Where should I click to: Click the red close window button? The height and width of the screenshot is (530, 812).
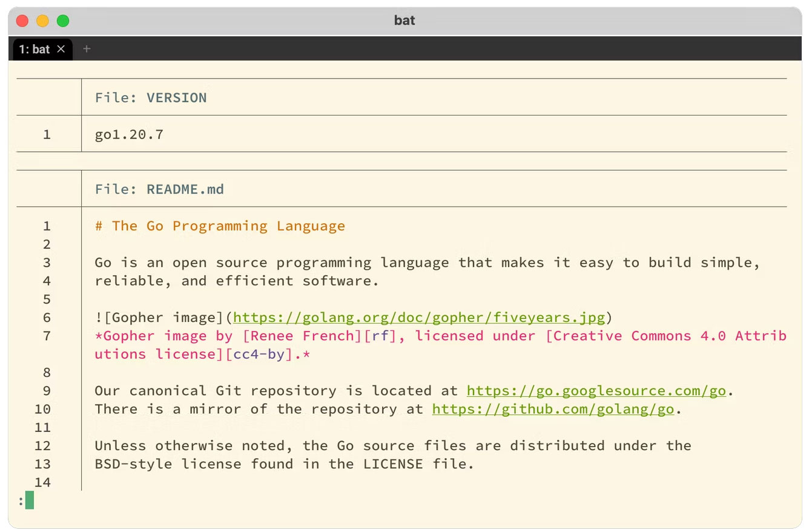(x=22, y=21)
